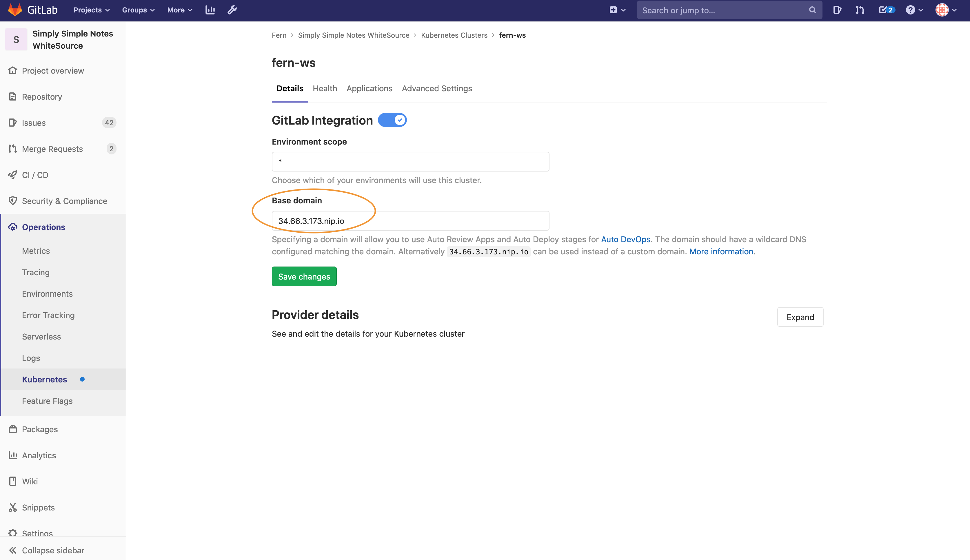Open the admin wrench icon
The width and height of the screenshot is (970, 560).
[232, 10]
